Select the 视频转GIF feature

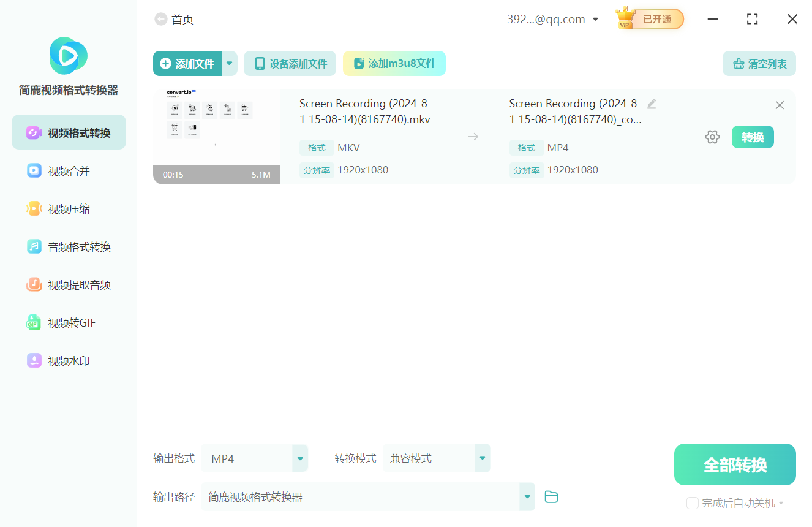coord(68,322)
